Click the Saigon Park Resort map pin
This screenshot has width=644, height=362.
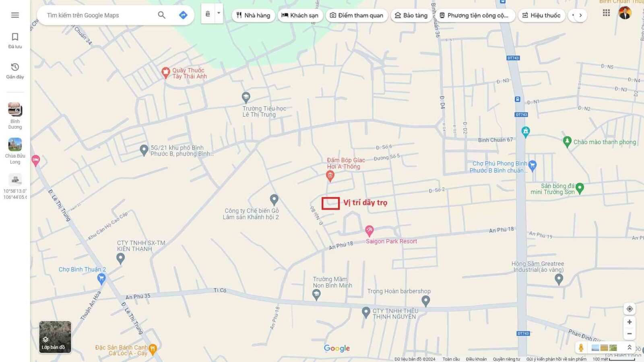pyautogui.click(x=369, y=230)
